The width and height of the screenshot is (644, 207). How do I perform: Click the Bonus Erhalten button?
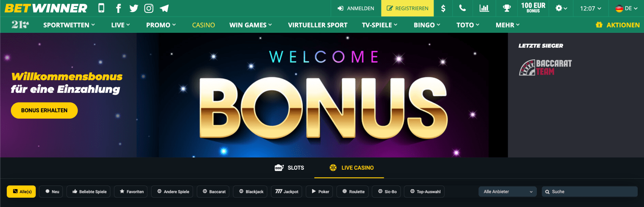pyautogui.click(x=44, y=110)
